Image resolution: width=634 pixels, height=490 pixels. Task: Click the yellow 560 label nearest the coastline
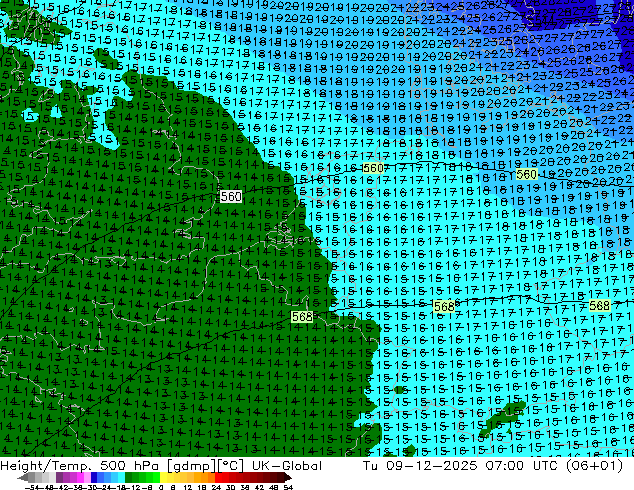coord(373,168)
